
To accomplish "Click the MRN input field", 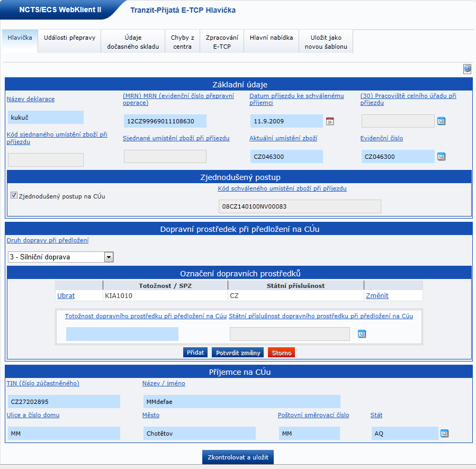I will coord(165,121).
